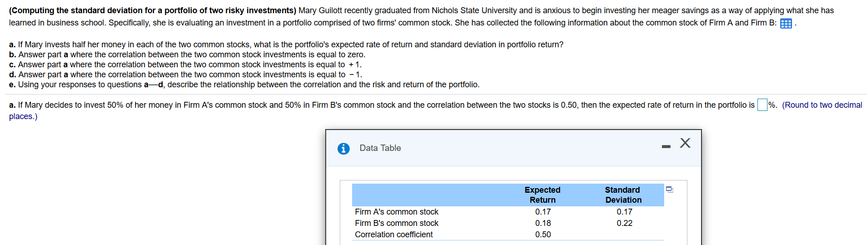Viewport: 868px width, 245px height.
Task: Click the Firm B's common stock row label
Action: click(x=396, y=223)
